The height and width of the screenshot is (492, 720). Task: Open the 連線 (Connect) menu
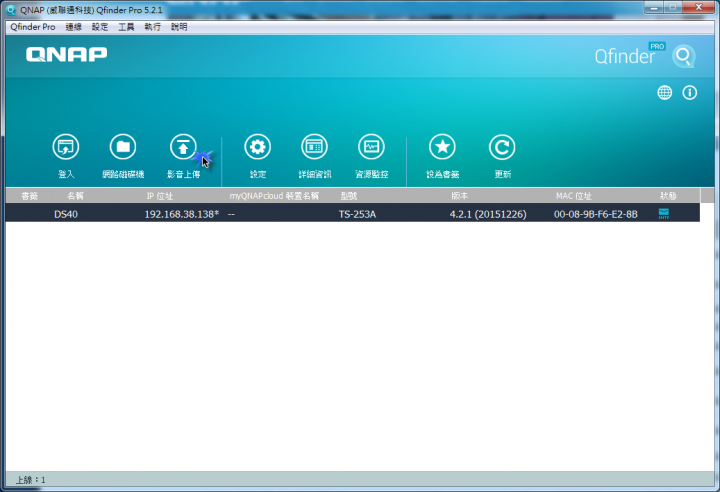(x=73, y=27)
